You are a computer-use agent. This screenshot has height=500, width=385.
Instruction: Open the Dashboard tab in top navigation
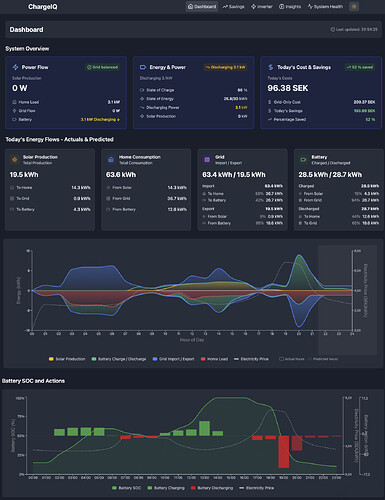coord(202,6)
